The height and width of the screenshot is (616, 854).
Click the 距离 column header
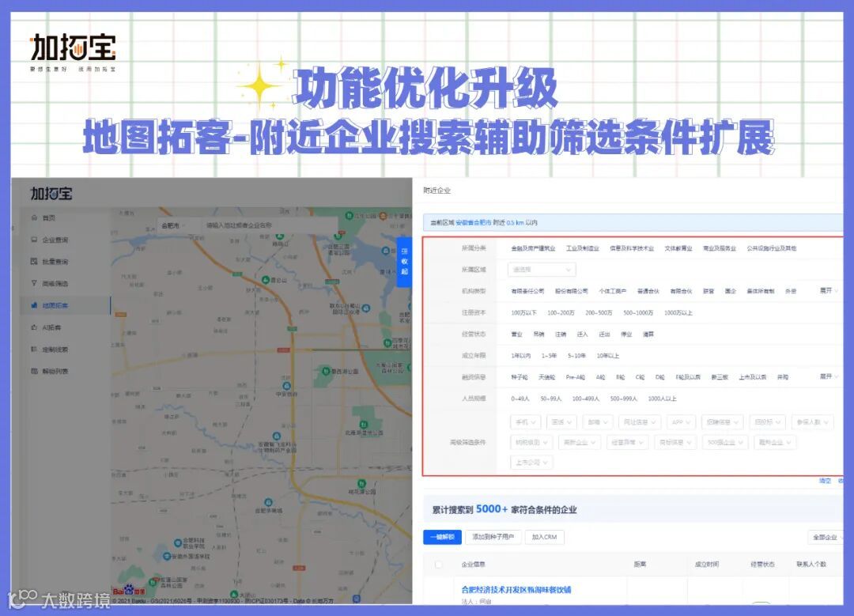click(640, 565)
